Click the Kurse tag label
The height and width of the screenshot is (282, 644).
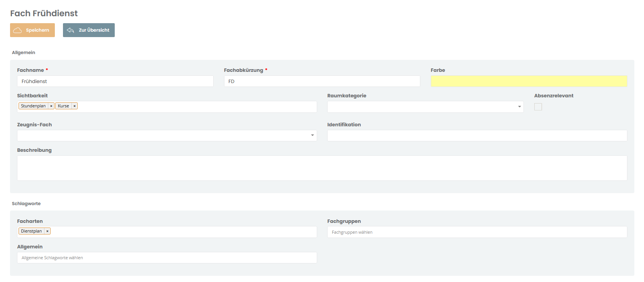pos(63,106)
